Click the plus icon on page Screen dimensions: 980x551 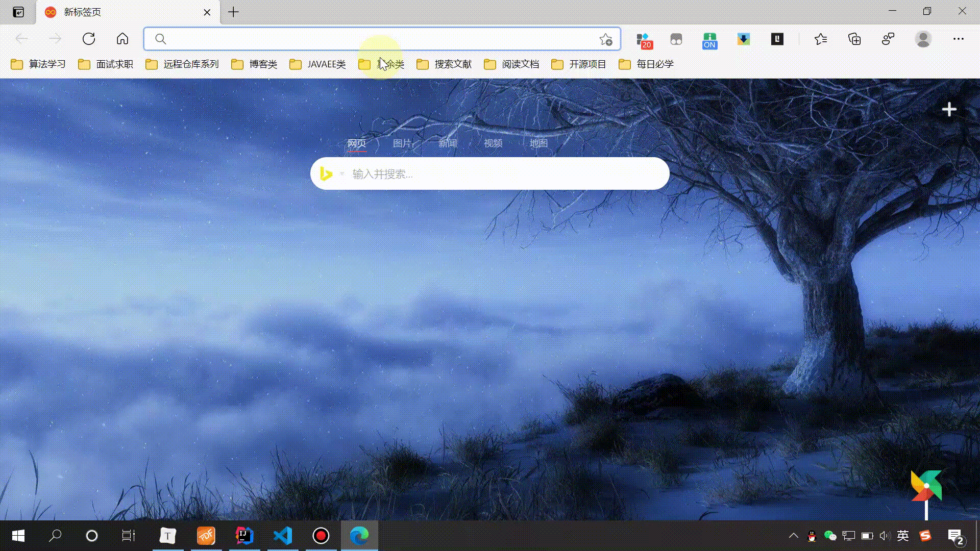coord(949,109)
